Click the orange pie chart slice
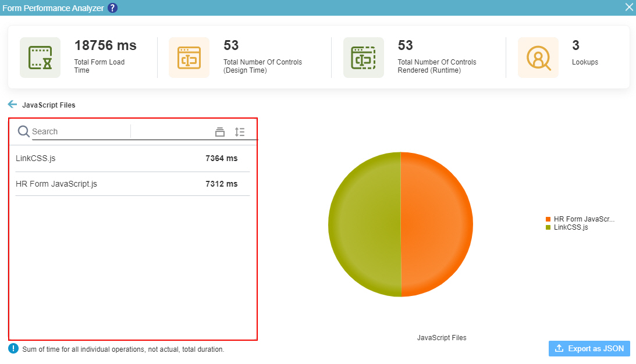636x364 pixels. tap(436, 224)
